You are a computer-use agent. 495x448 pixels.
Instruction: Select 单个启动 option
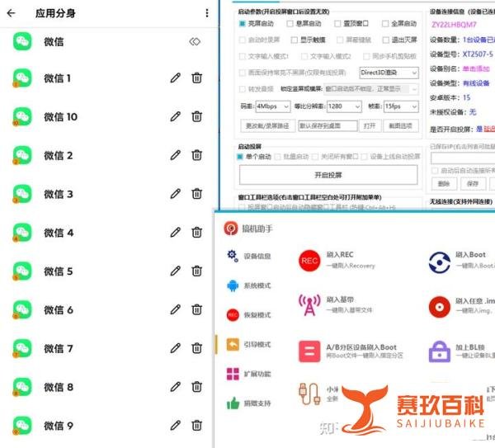[240, 157]
